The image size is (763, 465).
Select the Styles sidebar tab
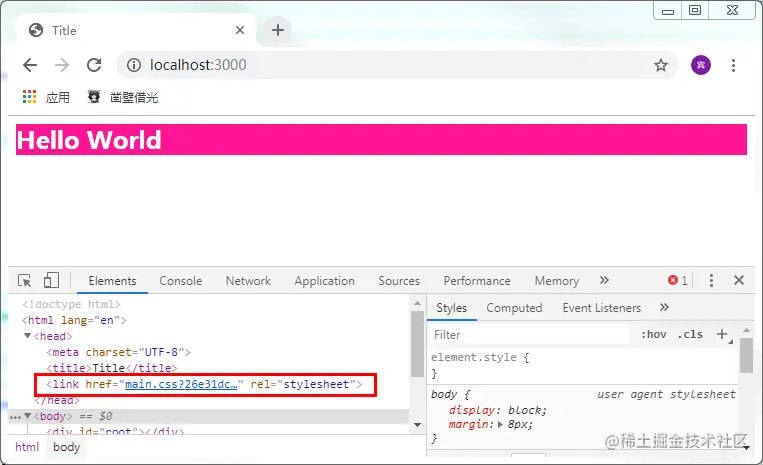tap(452, 308)
